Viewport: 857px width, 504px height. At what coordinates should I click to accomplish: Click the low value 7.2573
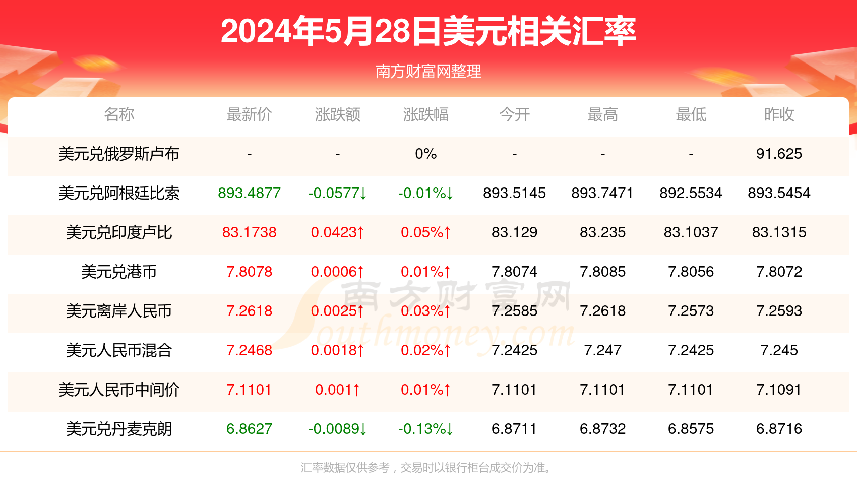click(x=691, y=311)
